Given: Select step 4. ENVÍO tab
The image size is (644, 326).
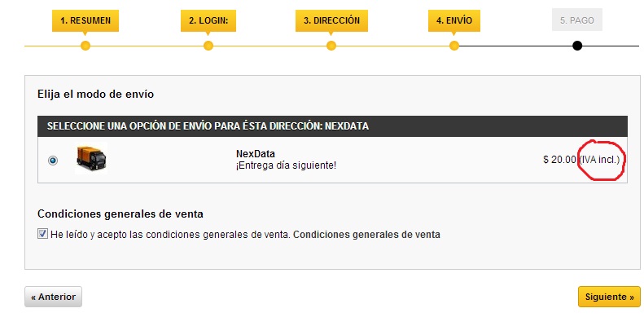Looking at the screenshot, I should click(453, 20).
